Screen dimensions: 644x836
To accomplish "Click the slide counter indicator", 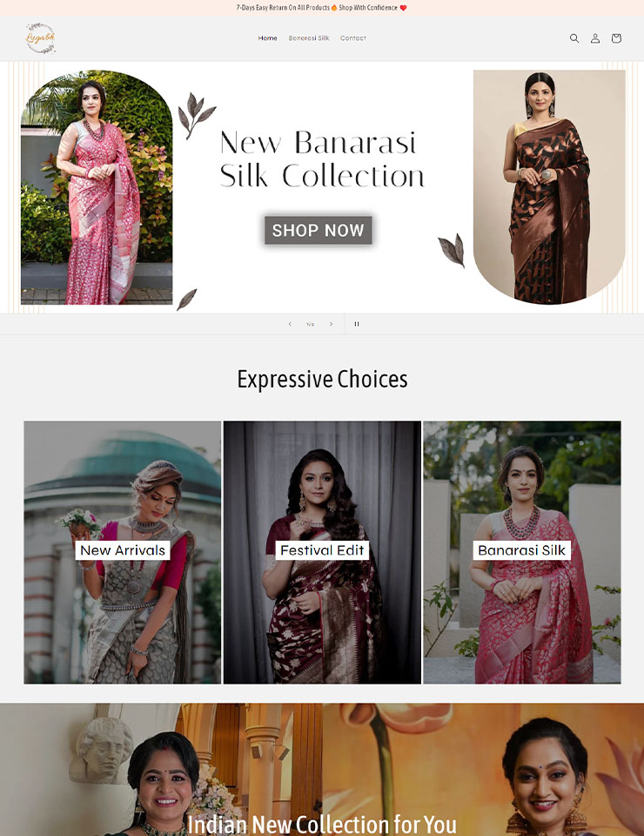I will pyautogui.click(x=310, y=324).
